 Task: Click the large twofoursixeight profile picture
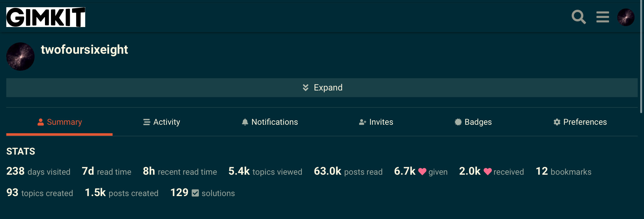pos(20,57)
